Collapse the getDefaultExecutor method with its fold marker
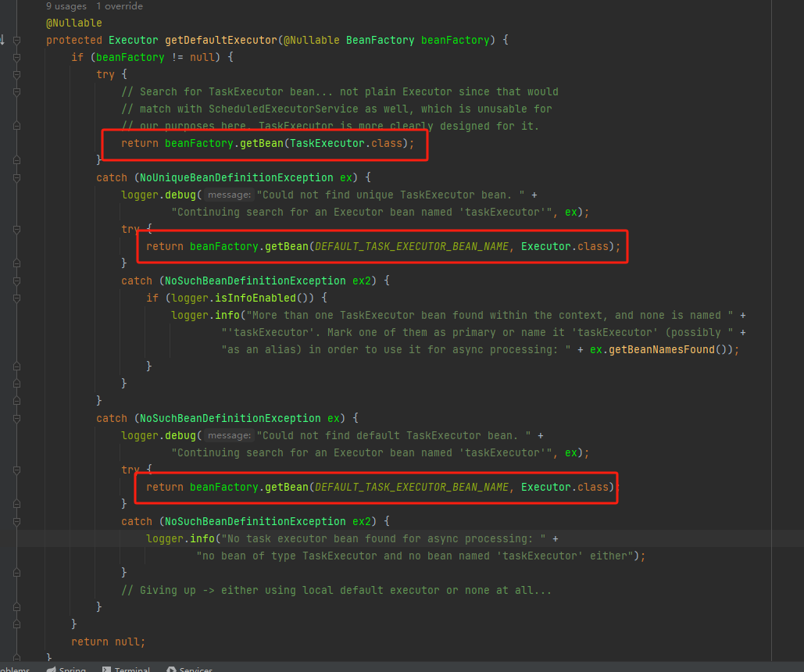The height and width of the screenshot is (672, 804). [x=16, y=40]
